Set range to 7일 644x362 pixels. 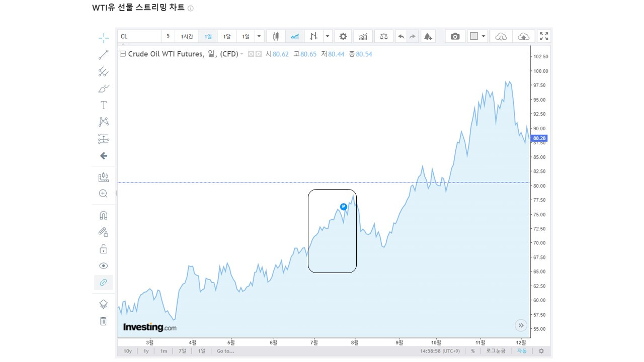182,351
